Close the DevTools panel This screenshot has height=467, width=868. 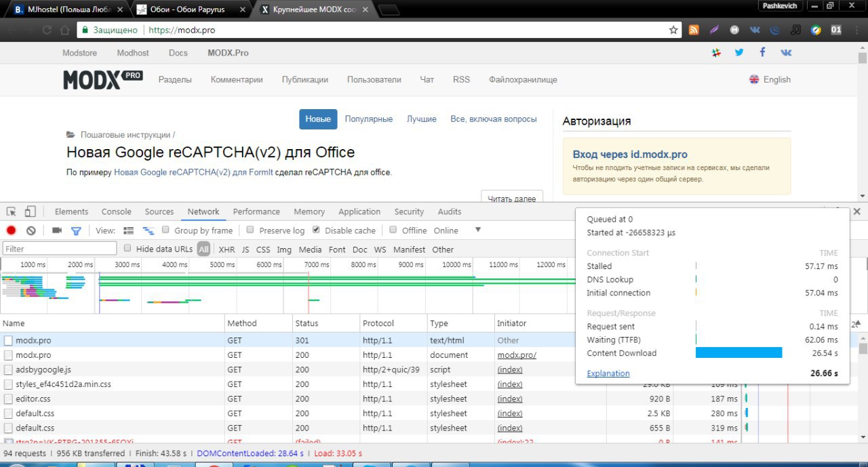[856, 211]
